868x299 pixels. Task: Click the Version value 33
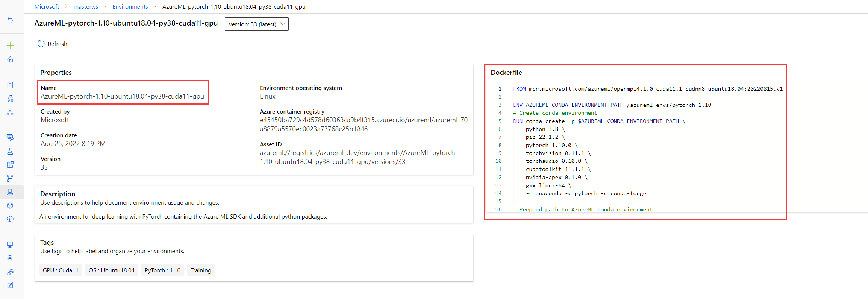[44, 167]
